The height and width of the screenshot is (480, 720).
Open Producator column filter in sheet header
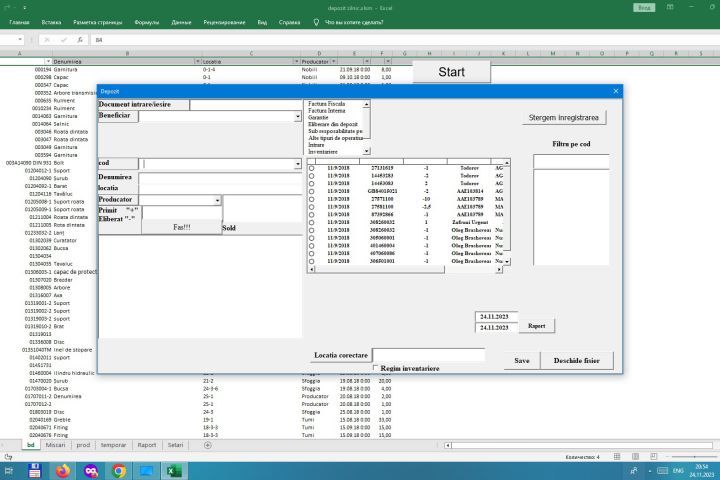tap(334, 61)
